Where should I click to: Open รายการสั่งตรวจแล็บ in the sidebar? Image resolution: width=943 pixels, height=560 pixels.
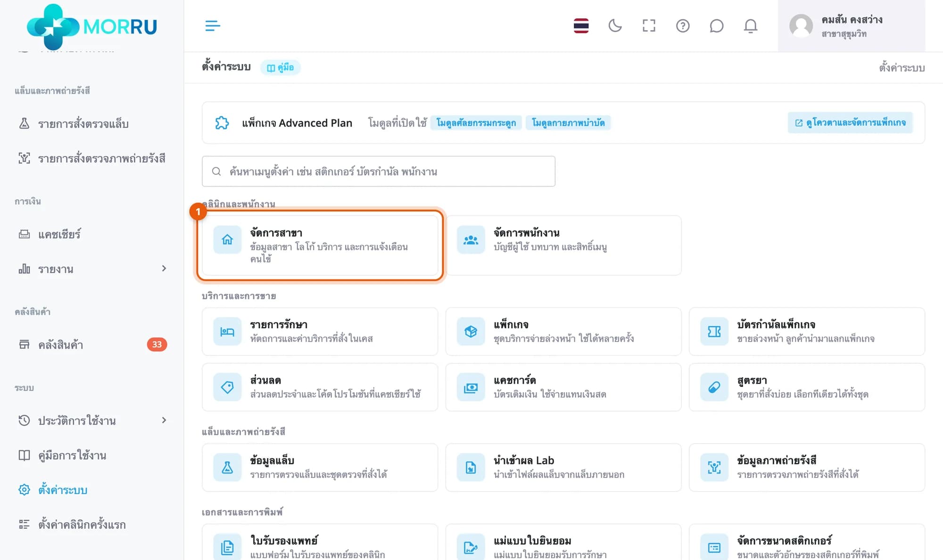click(x=92, y=124)
